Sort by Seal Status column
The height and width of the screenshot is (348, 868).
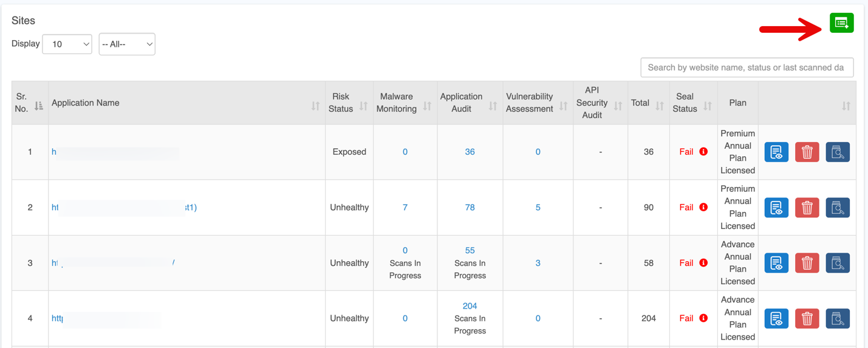coord(708,106)
